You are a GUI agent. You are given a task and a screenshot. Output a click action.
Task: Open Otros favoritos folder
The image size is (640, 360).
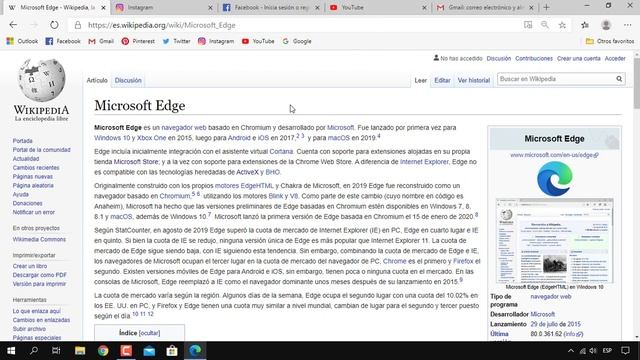point(610,41)
